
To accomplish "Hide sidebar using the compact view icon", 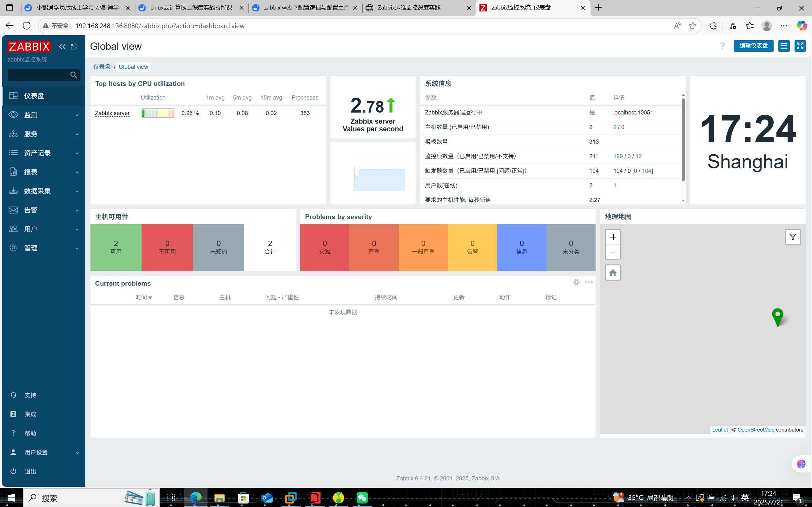I will (x=74, y=47).
